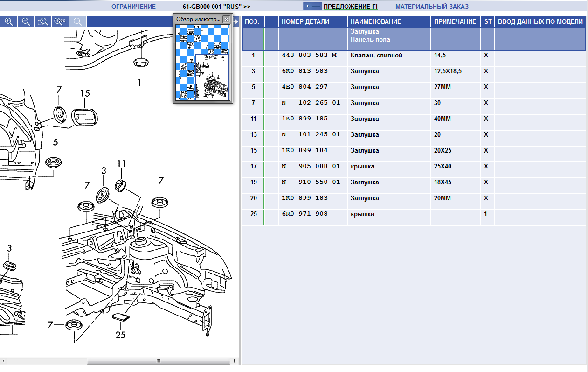
Task: Click the ST column header
Action: click(x=488, y=21)
